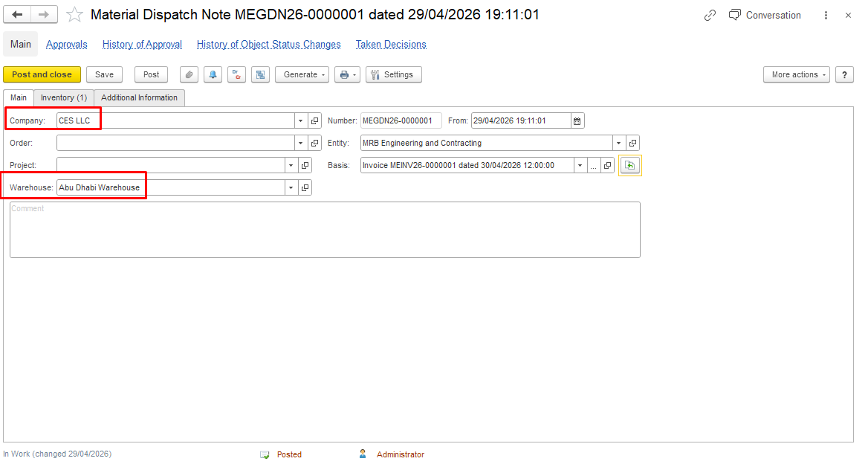This screenshot has width=868, height=470.
Task: Copy link to document chain icon
Action: coord(710,16)
